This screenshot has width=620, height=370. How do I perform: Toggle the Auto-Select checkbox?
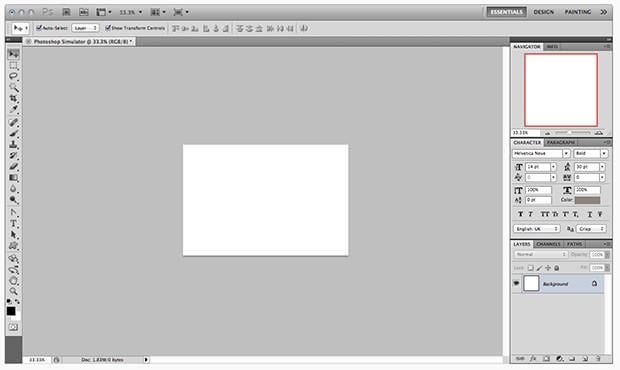point(39,28)
